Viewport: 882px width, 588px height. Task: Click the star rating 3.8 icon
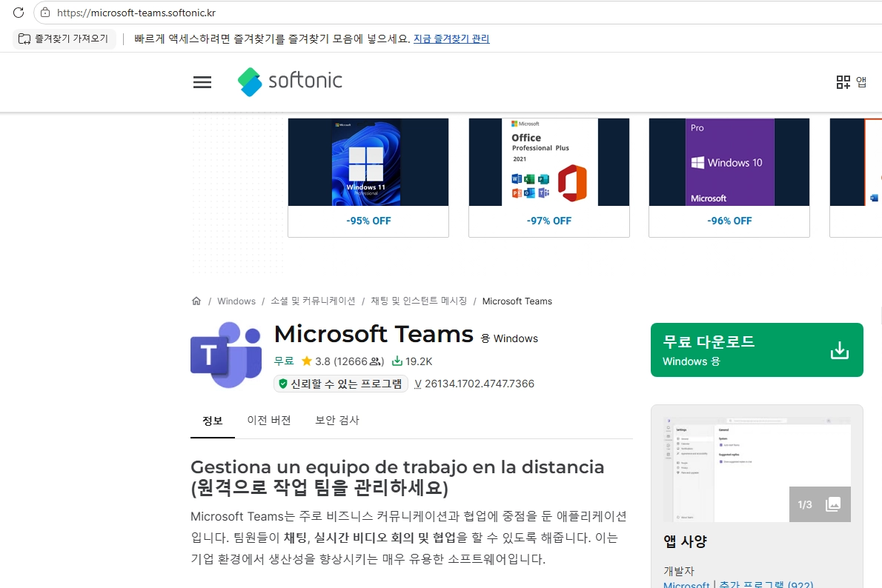(307, 361)
